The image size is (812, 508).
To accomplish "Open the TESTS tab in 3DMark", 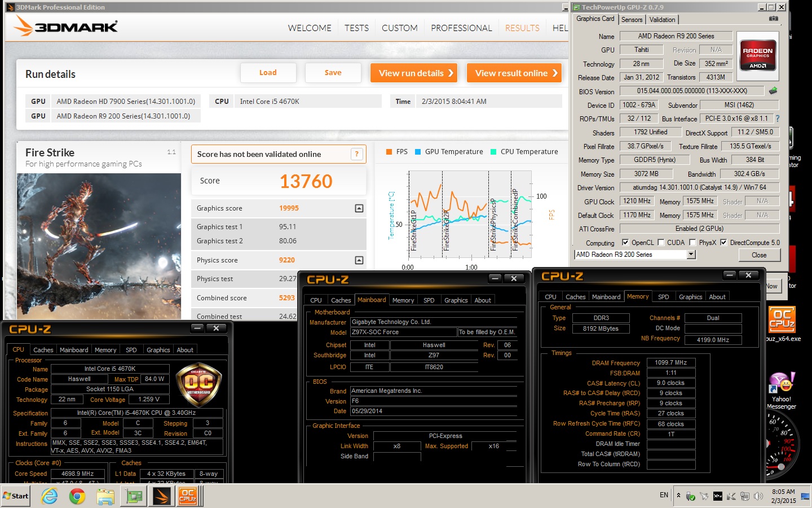I will pyautogui.click(x=357, y=28).
